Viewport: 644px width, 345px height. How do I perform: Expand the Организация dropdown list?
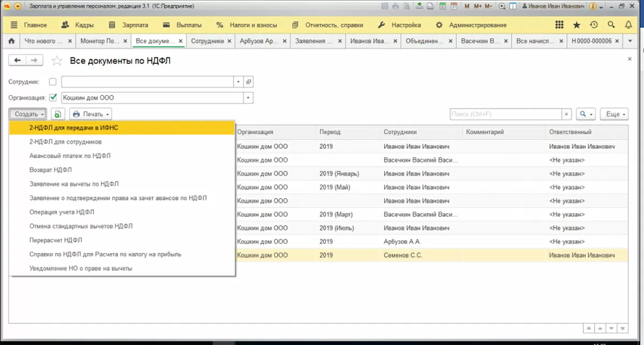coord(248,98)
